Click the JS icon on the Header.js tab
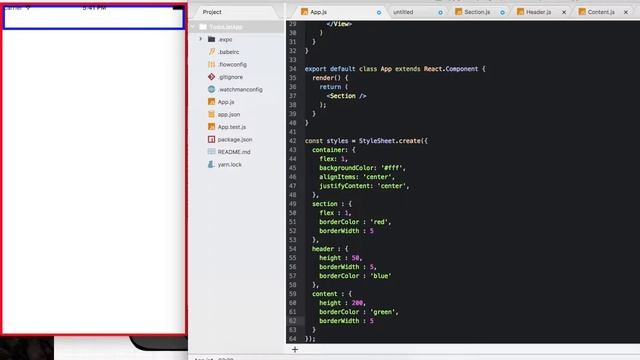 520,12
